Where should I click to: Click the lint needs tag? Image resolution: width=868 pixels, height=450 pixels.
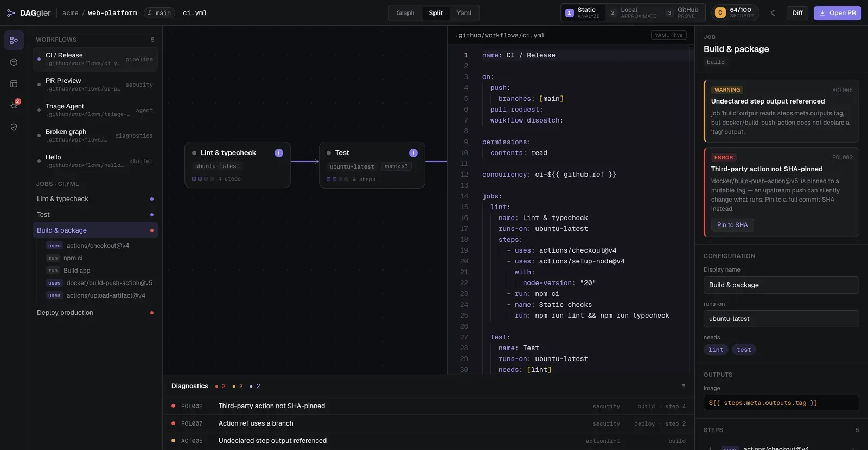click(x=716, y=350)
